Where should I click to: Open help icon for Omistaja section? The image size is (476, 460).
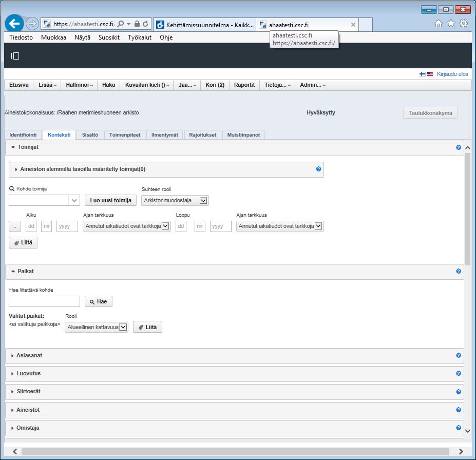459,428
